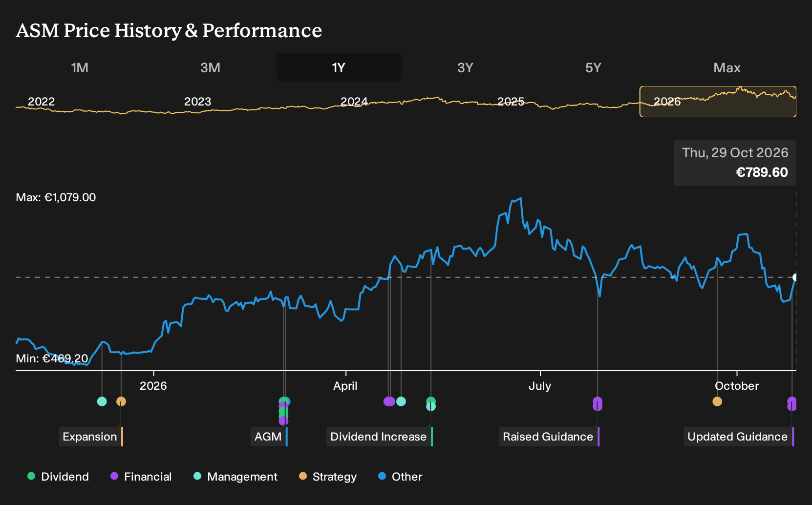Click the purple Financial marker above Updated Guidance
The height and width of the screenshot is (505, 812).
(x=792, y=402)
